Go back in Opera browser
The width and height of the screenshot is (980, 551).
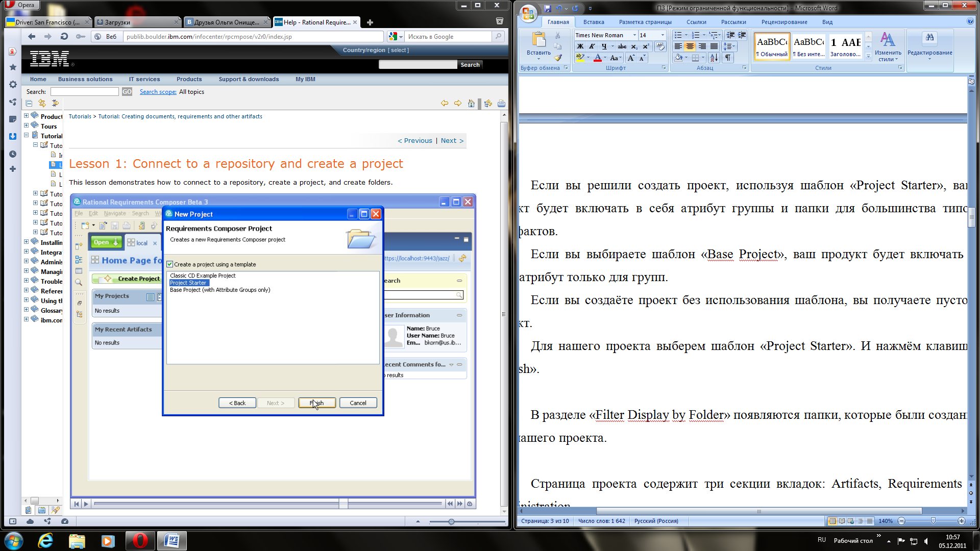pos(32,37)
